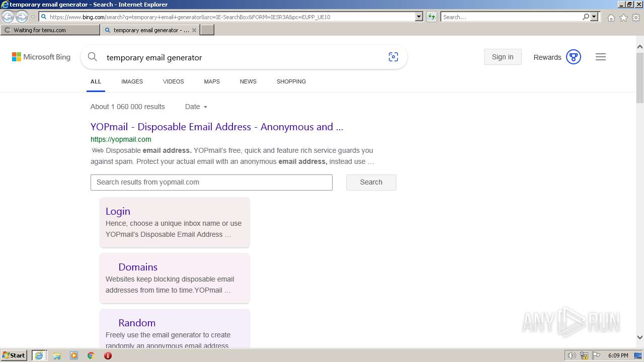Screen dimensions: 644x362
Task: Click the yopmail site Search button
Action: [x=371, y=182]
